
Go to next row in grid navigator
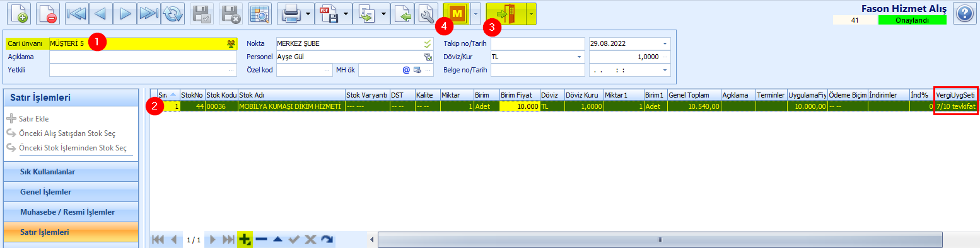[213, 240]
